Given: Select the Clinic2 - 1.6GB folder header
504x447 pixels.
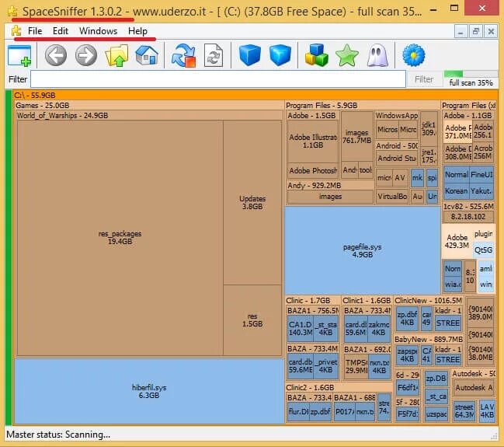Looking at the screenshot, I should 339,387.
